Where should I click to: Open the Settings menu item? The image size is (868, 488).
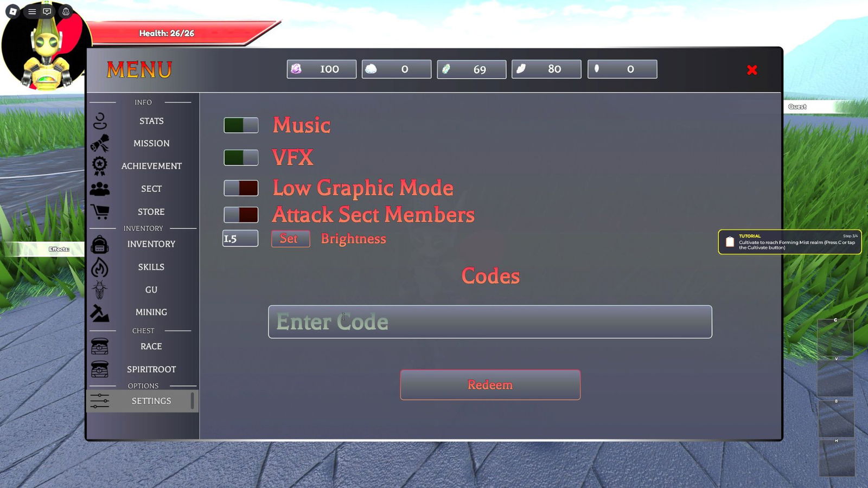pos(151,401)
